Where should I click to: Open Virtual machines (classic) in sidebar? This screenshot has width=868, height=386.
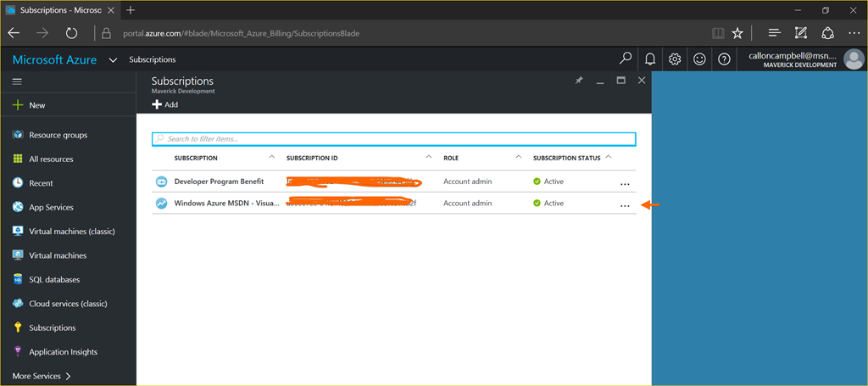tap(71, 231)
